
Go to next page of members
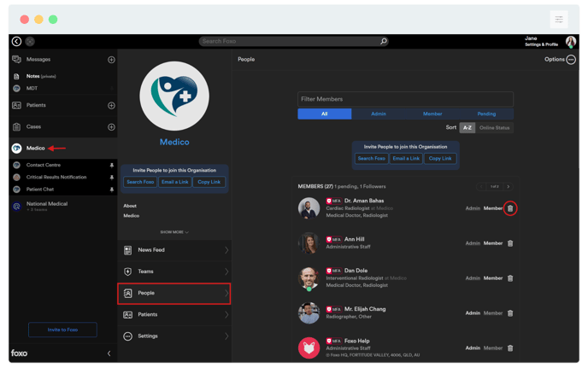click(x=509, y=187)
